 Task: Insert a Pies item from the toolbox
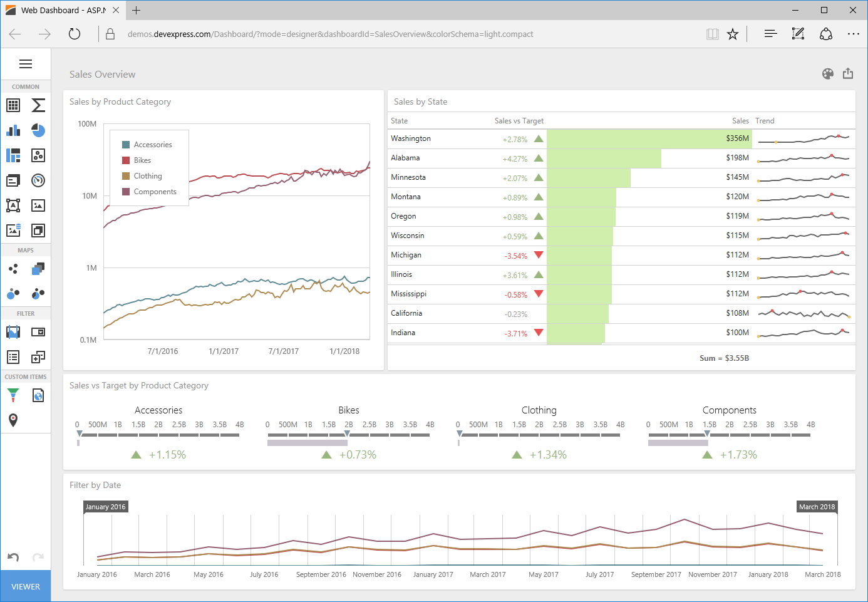(x=38, y=130)
